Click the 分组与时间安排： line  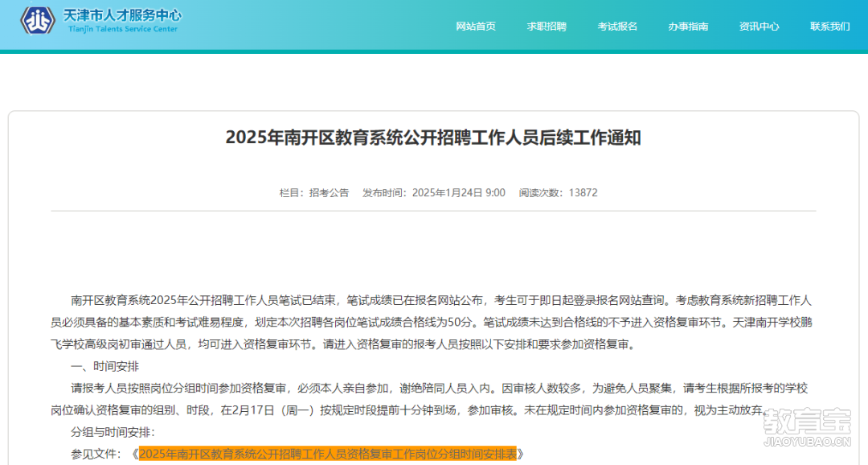coord(113,432)
